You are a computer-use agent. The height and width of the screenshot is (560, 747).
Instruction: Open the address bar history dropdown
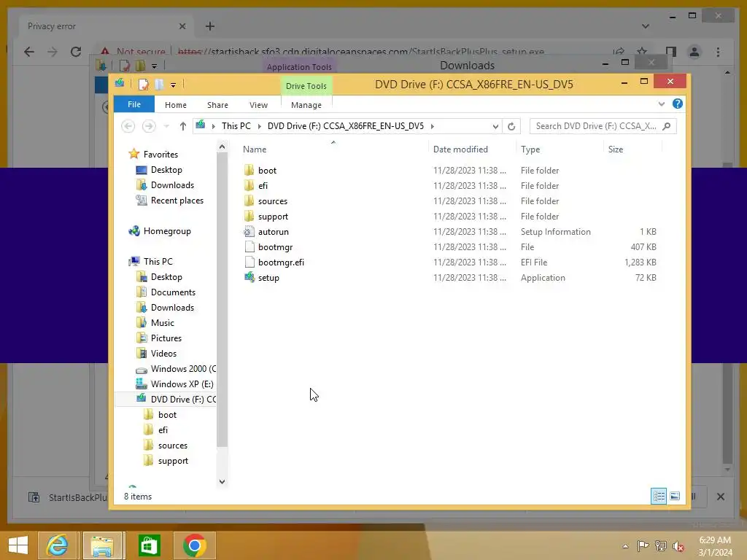(x=495, y=126)
